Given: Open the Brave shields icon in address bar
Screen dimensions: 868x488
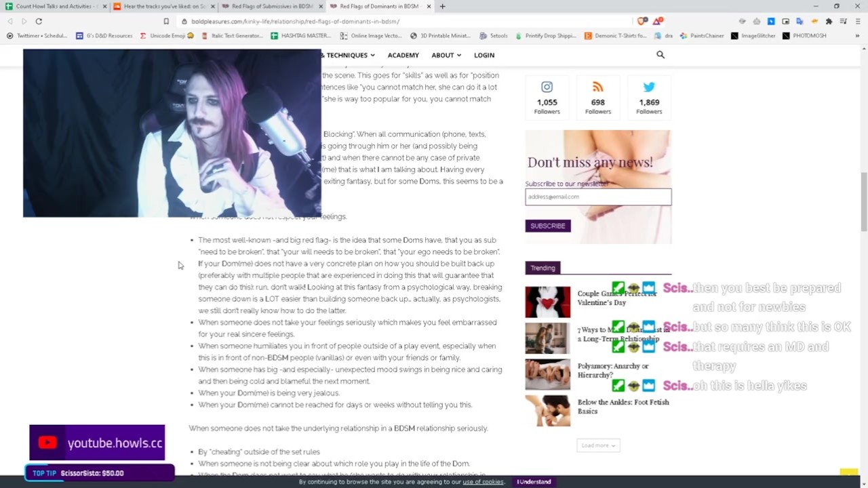Looking at the screenshot, I should (x=642, y=21).
